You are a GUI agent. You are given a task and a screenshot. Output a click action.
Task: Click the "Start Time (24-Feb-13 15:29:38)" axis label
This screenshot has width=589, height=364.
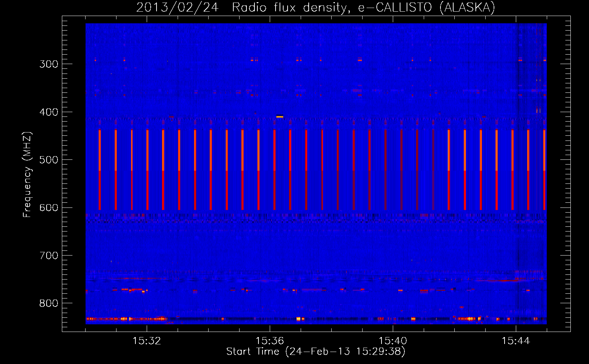(x=316, y=351)
